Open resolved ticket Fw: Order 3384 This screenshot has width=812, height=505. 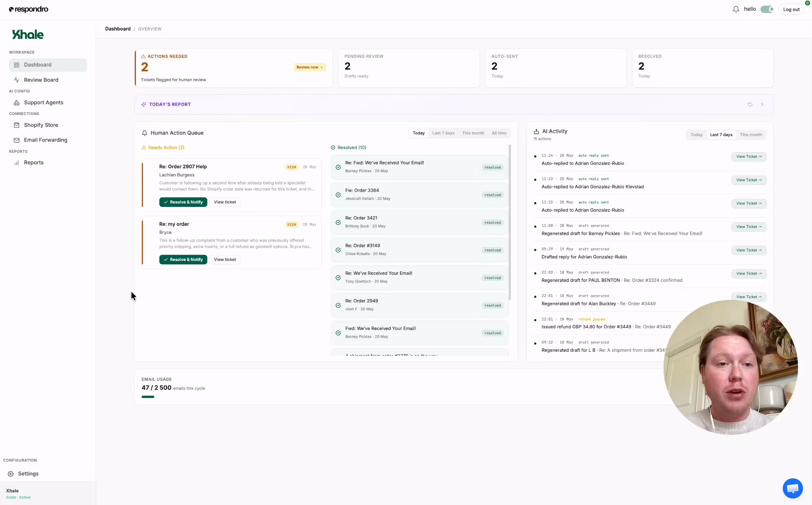click(x=419, y=195)
